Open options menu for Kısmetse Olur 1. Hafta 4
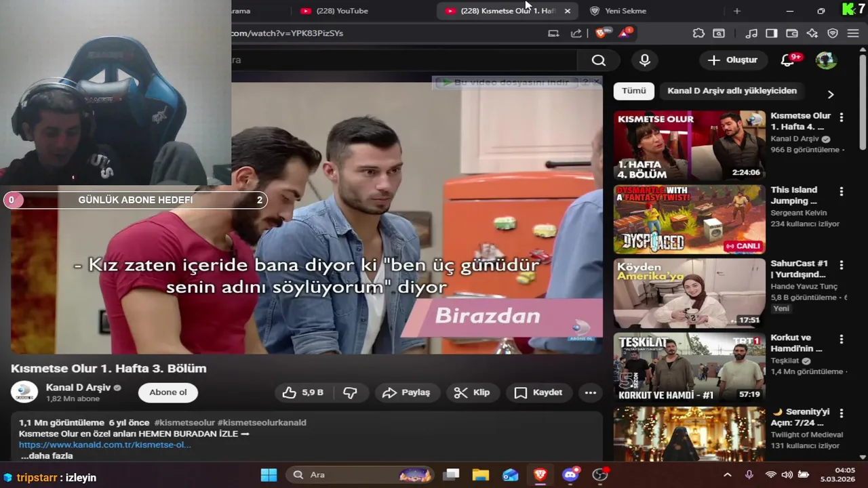 (x=842, y=117)
